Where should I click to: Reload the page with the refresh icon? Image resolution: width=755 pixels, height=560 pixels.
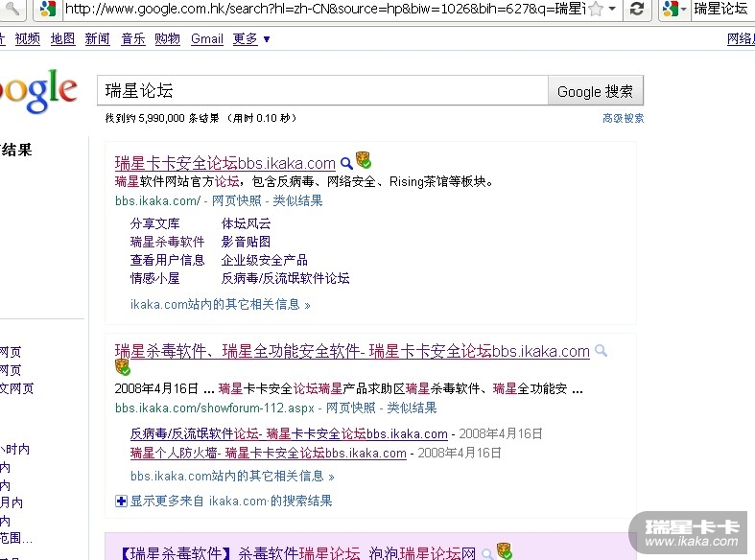click(637, 9)
